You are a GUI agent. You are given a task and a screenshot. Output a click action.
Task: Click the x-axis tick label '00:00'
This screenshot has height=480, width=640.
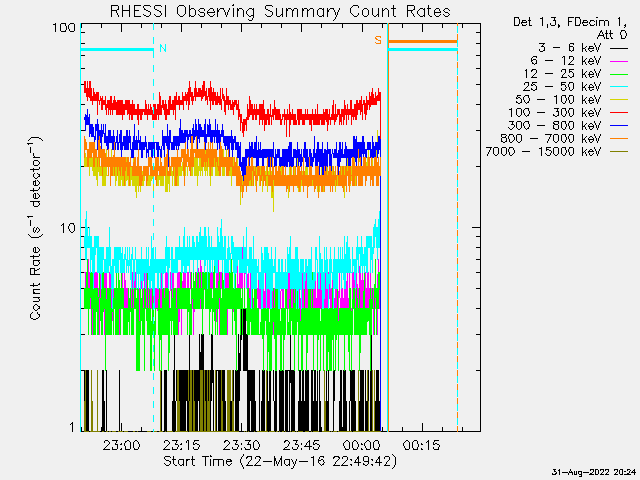click(362, 445)
